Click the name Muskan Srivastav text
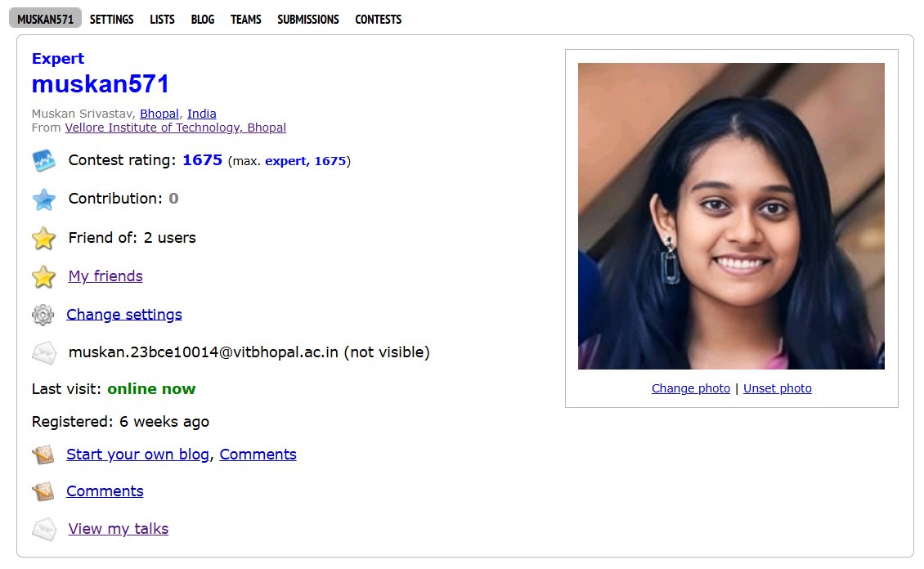 83,114
